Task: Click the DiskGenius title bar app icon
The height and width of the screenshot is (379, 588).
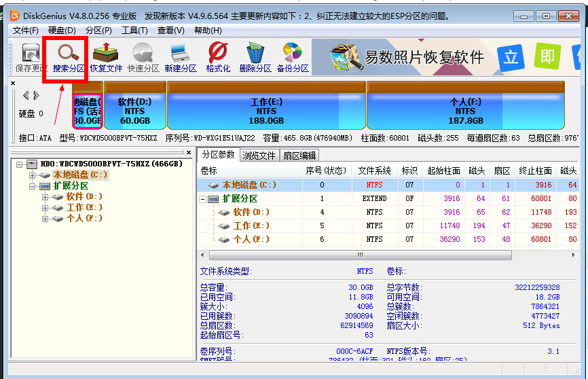Action: (x=14, y=16)
